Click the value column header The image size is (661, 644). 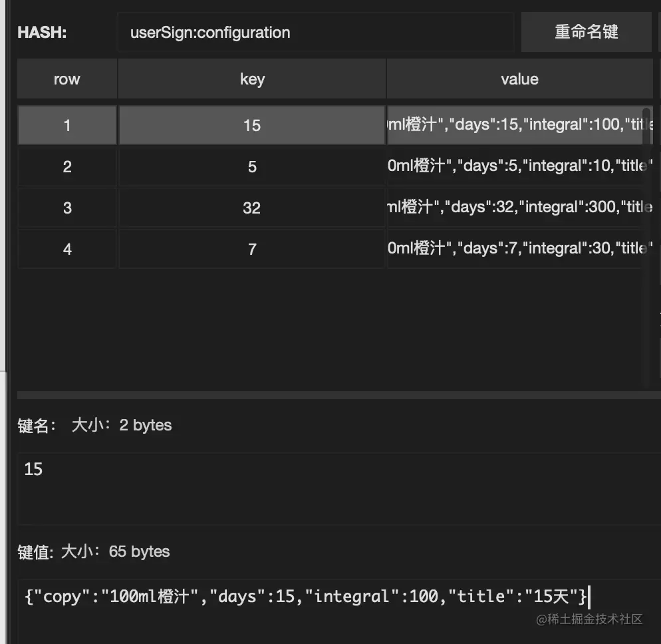click(x=519, y=79)
